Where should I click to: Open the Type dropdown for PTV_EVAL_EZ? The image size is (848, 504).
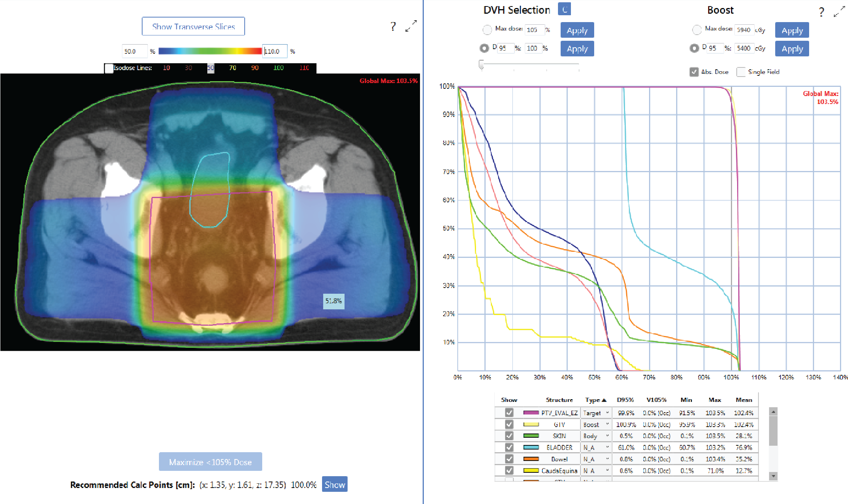(x=607, y=413)
